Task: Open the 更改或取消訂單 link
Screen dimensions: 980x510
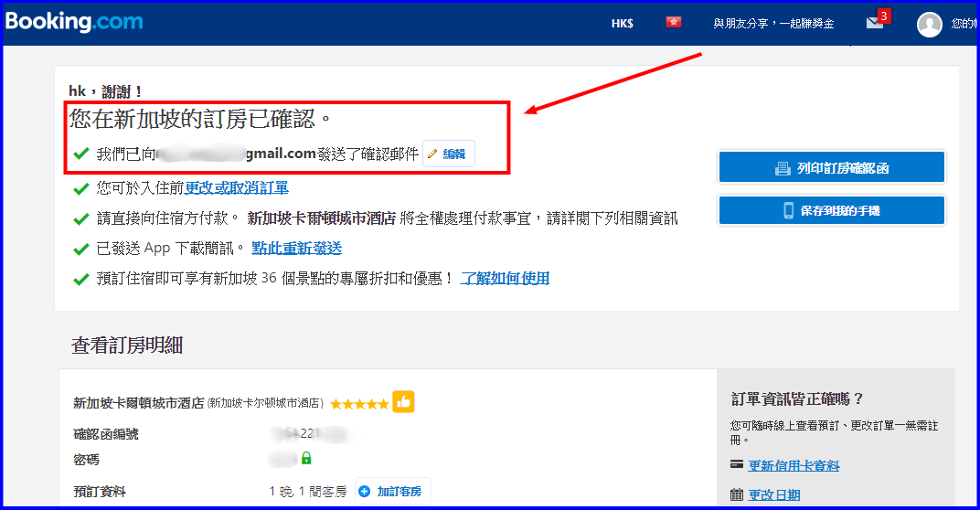Action: click(236, 187)
